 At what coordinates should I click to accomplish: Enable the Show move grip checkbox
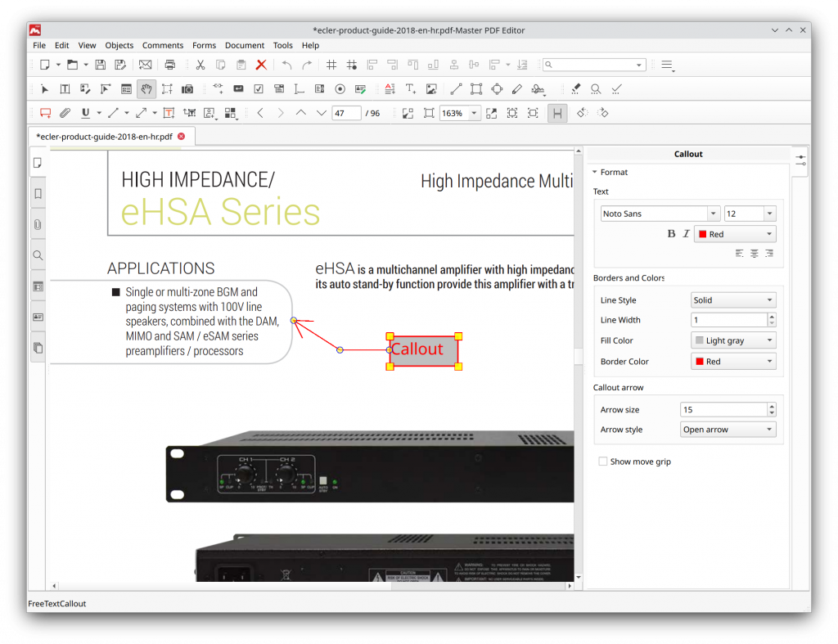[x=603, y=462]
